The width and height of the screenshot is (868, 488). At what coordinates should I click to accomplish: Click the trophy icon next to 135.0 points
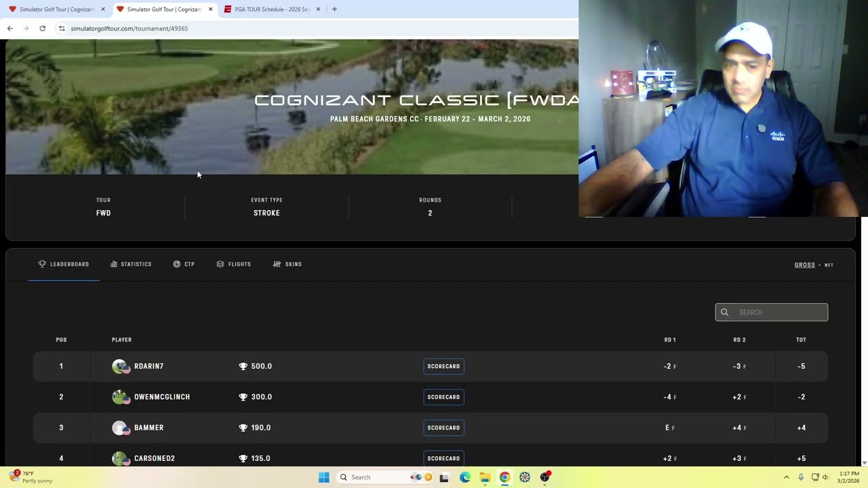click(x=243, y=458)
